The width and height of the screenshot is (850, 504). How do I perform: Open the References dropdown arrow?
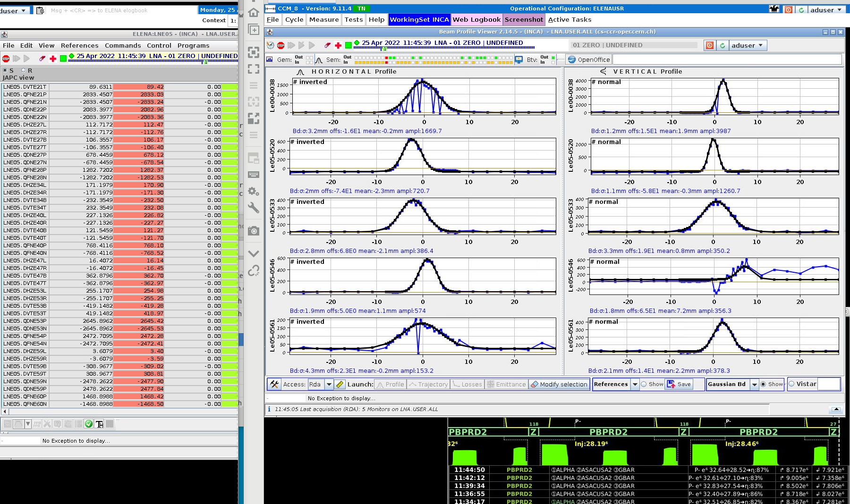click(635, 384)
